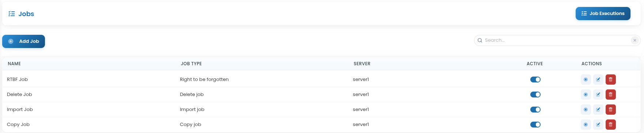This screenshot has width=644, height=133.
Task: Select the 'Delete Job' name cell
Action: pyautogui.click(x=19, y=95)
